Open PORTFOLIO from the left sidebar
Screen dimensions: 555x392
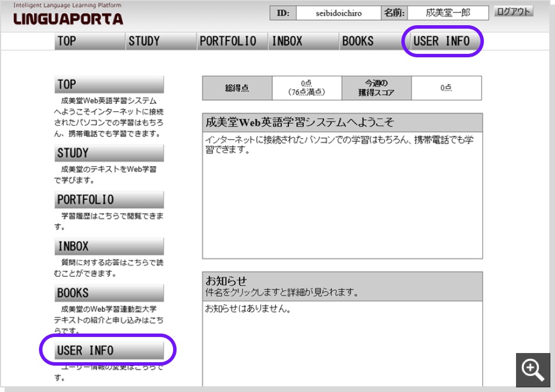tap(109, 199)
